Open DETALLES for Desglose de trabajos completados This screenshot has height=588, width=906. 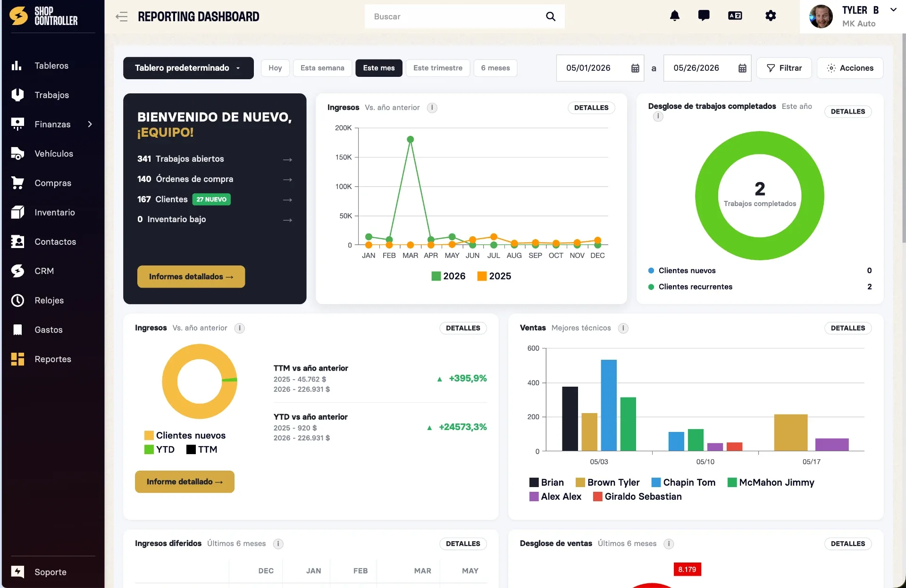point(848,112)
